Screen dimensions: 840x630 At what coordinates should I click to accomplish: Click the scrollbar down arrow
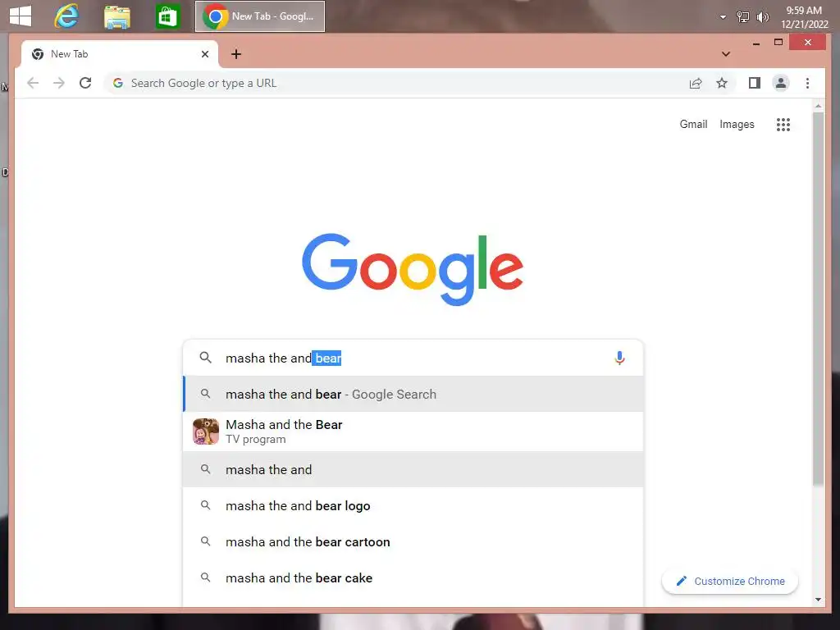click(x=818, y=600)
